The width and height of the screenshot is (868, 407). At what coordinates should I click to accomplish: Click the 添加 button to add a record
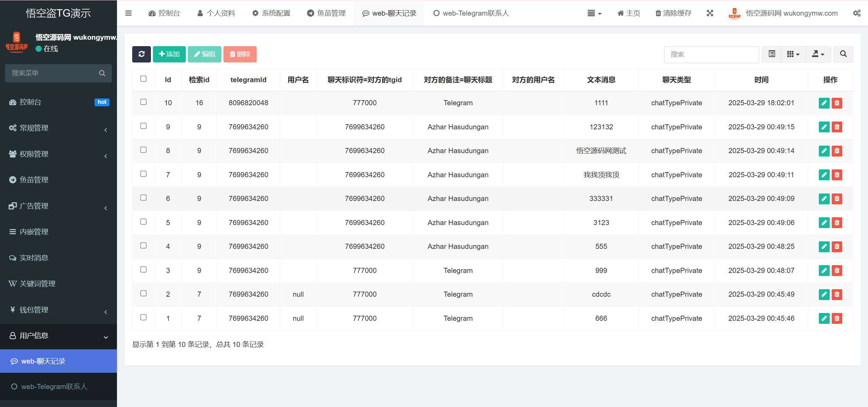point(169,54)
